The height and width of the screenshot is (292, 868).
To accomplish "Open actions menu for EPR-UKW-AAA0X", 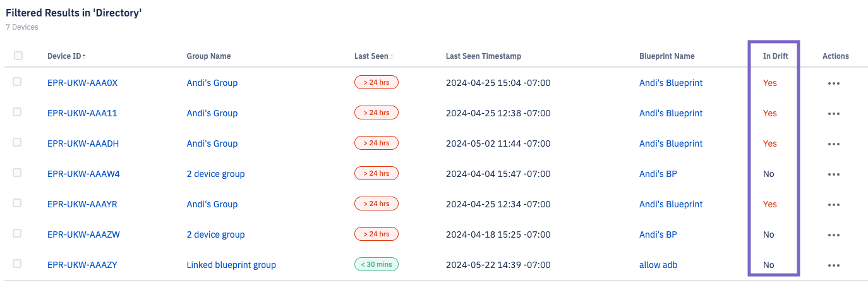I will [833, 83].
